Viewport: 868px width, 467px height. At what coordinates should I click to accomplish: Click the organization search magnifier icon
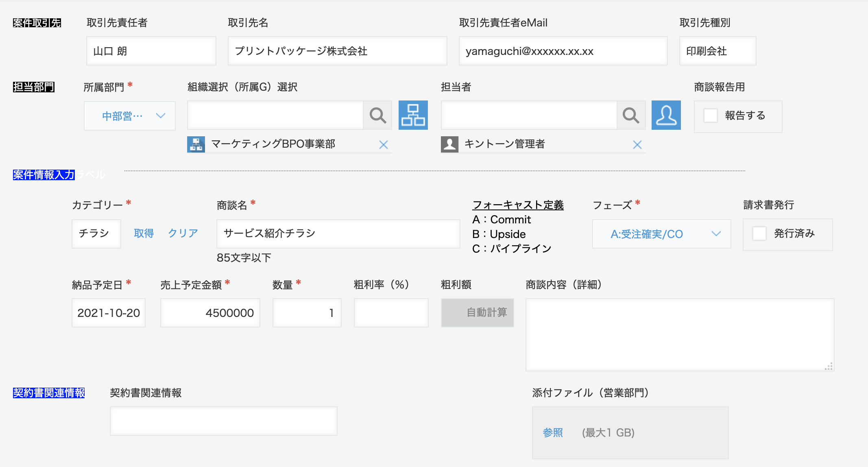click(377, 116)
